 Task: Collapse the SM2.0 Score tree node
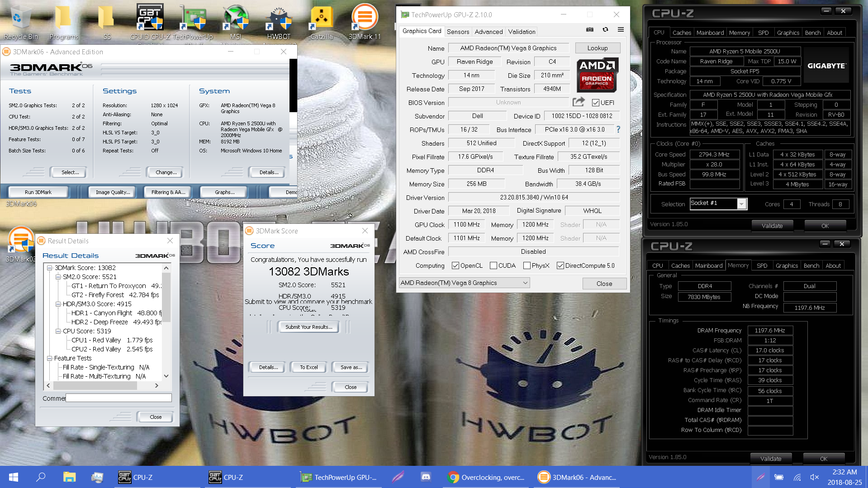click(x=58, y=277)
